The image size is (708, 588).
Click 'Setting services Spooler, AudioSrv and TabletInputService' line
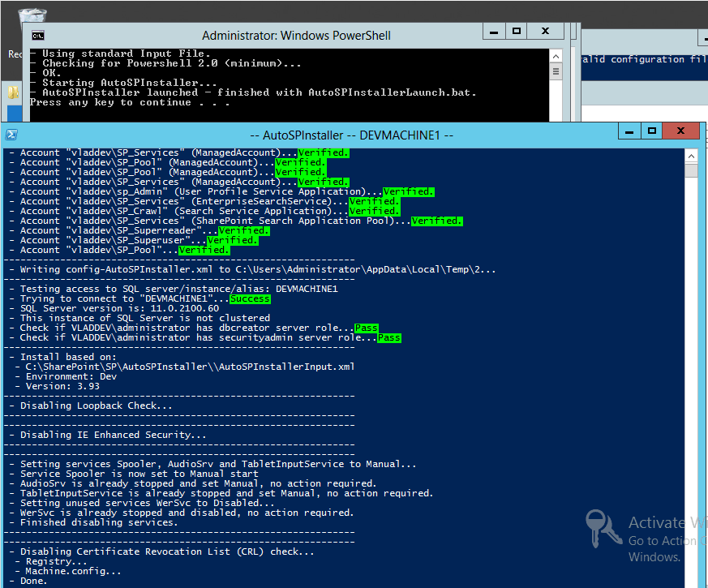click(x=212, y=464)
